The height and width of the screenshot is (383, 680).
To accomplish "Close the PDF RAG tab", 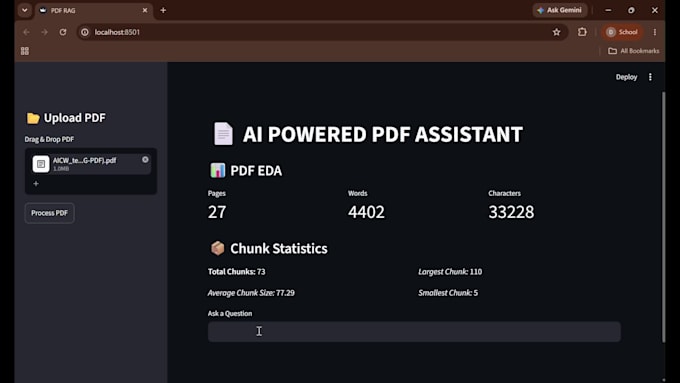I will 145,10.
